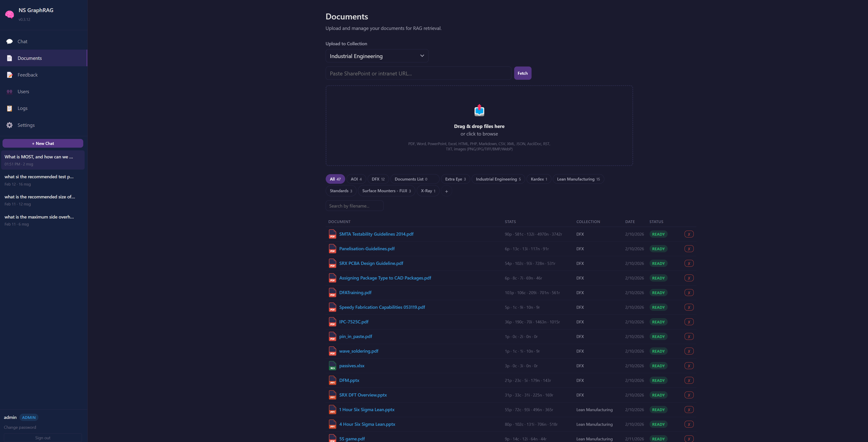Open SMTA Testability Guidelines 2014.pdf link
This screenshot has height=442, width=868.
tap(376, 234)
